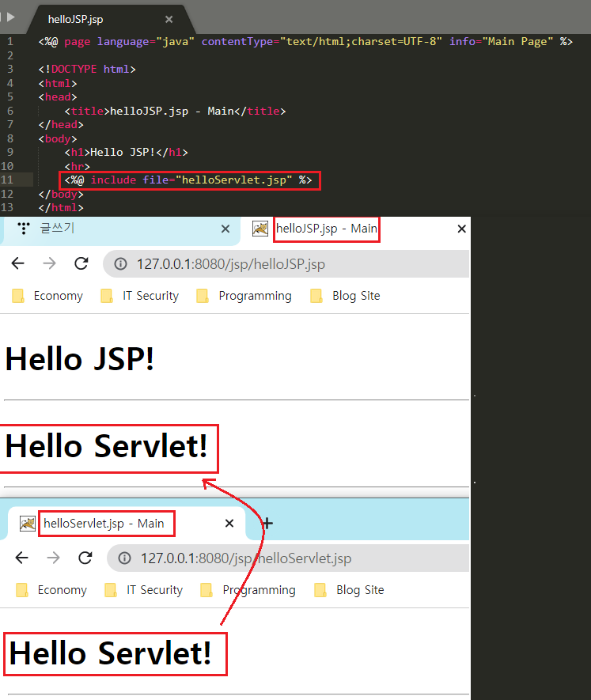Go forward in the helloServlet.jsp browser window
591x700 pixels.
[x=53, y=558]
